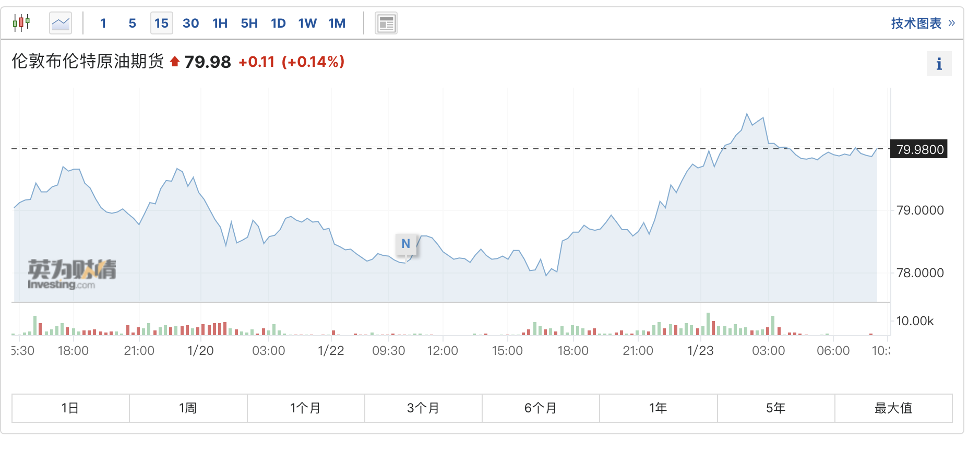Switch to the 30-minute interval
This screenshot has height=451, width=980.
(x=190, y=23)
